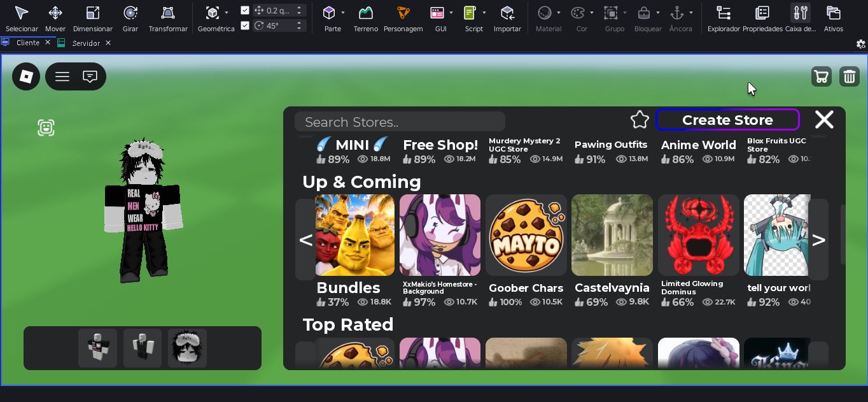
Task: Expand the Bloquear dropdown arrow
Action: tap(658, 13)
